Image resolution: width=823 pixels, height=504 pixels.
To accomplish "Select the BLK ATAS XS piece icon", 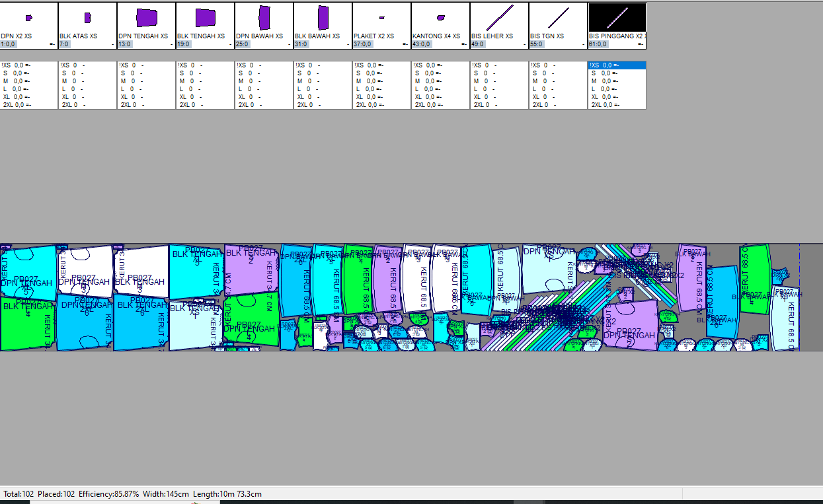I will (x=87, y=18).
